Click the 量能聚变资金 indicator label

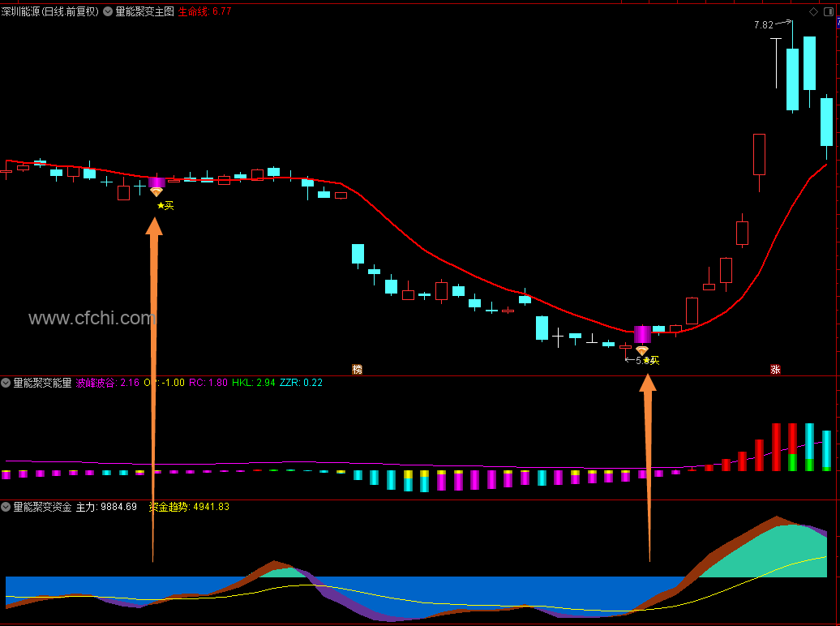tap(42, 507)
